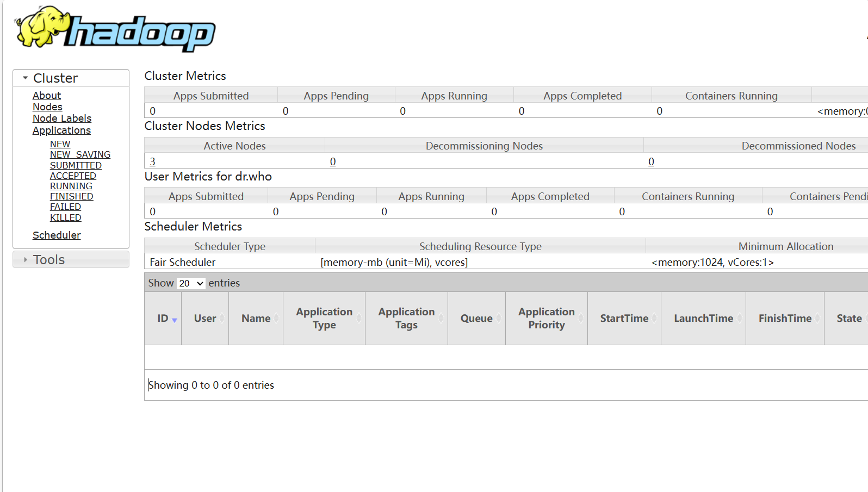Sort table by Application Type column
This screenshot has height=492, width=868.
pyautogui.click(x=324, y=319)
